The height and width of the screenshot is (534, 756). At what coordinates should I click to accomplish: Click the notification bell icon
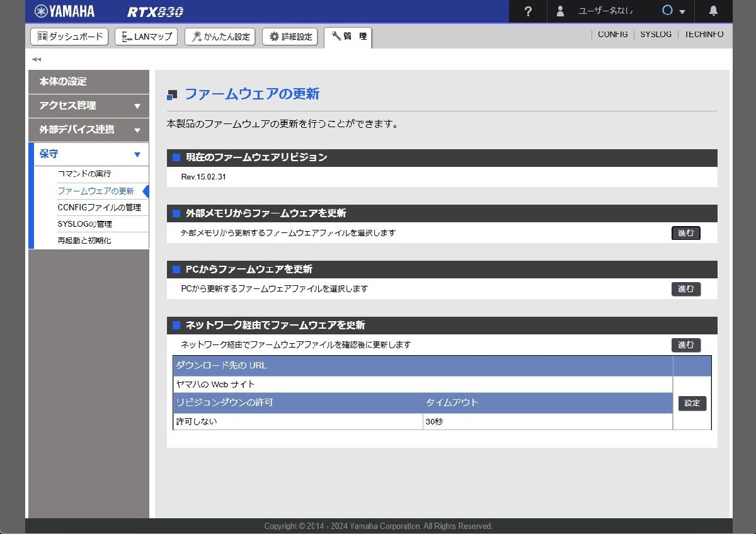(x=713, y=11)
